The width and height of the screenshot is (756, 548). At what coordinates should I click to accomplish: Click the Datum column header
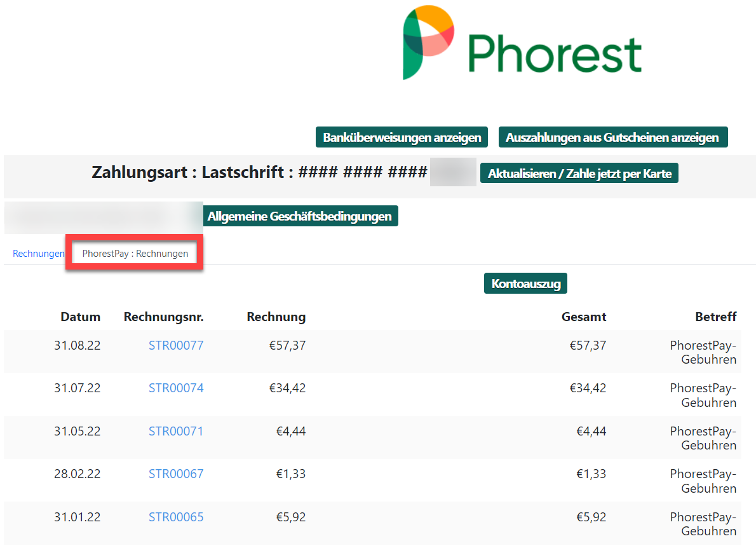coord(81,317)
